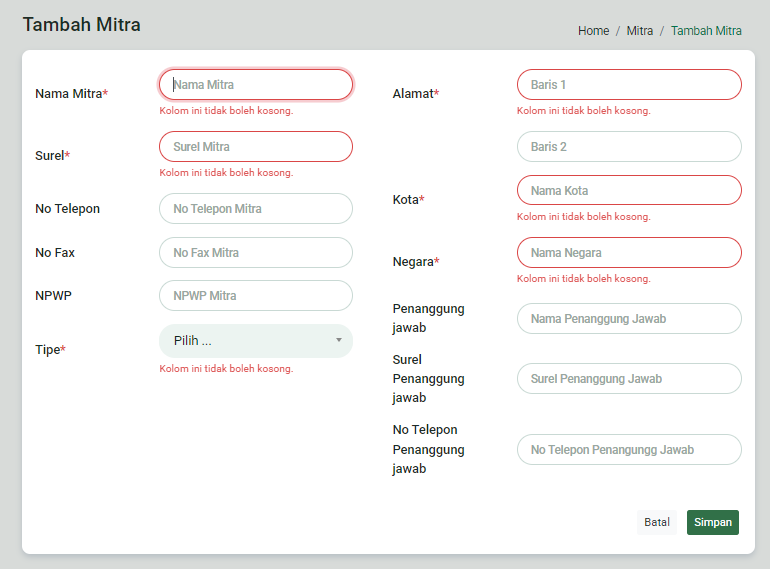Click the Nama Mitra input field
Image resolution: width=770 pixels, height=569 pixels.
[255, 84]
